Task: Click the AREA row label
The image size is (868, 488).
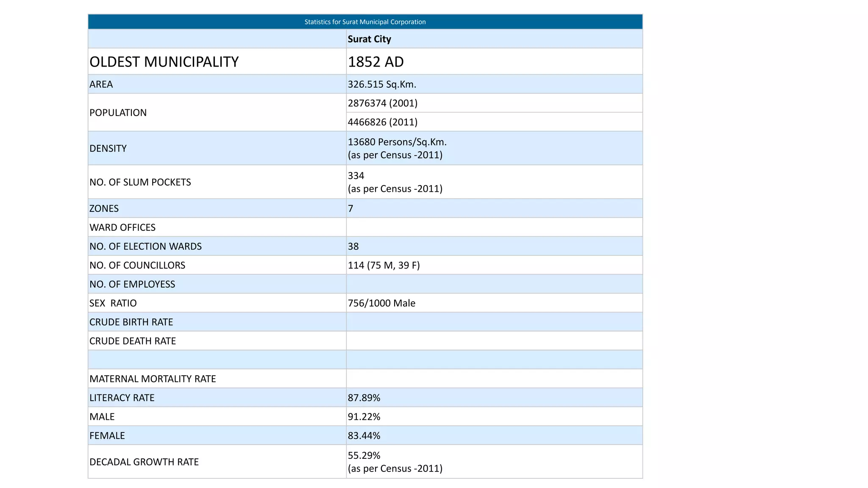Action: [101, 84]
